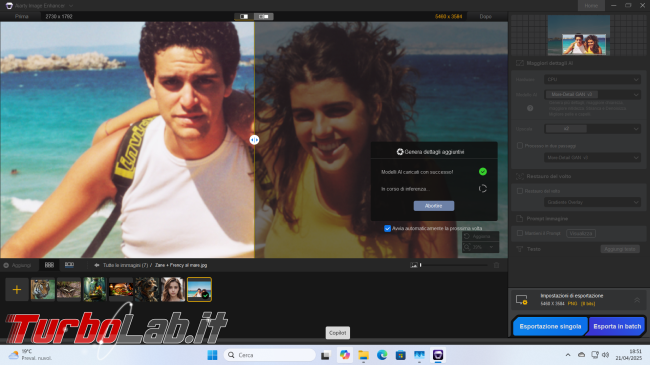Switch to the single-view comparison mode icon
The width and height of the screenshot is (650, 365).
244,17
